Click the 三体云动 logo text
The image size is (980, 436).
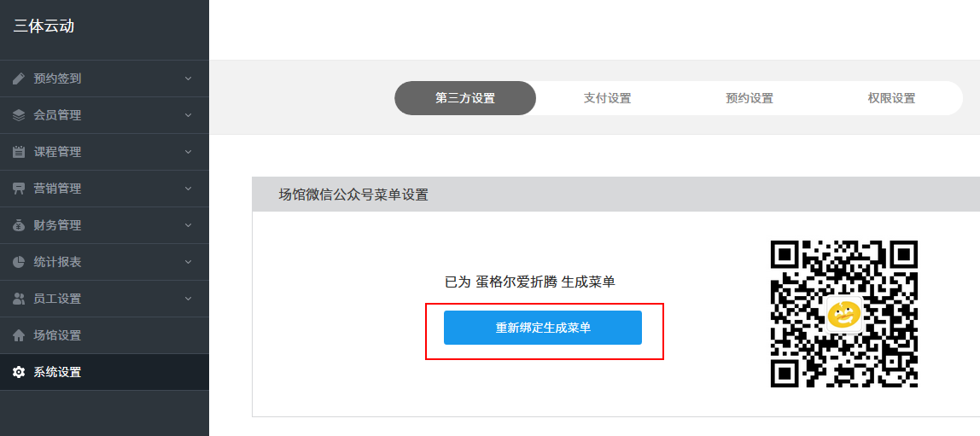[44, 26]
